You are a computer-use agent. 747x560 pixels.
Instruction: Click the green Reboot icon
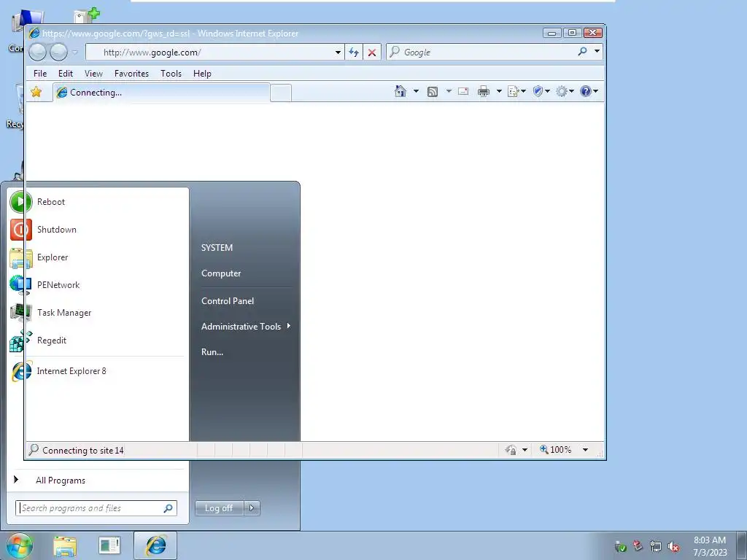tap(20, 201)
